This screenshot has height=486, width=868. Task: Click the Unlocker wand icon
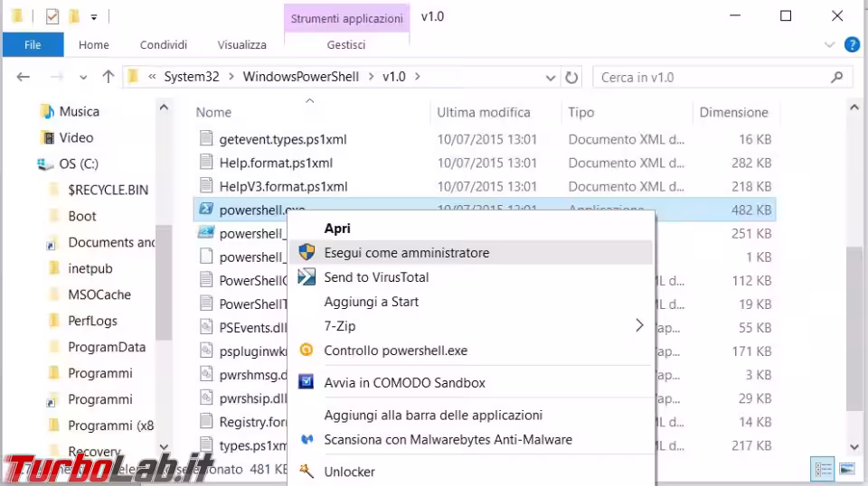307,471
